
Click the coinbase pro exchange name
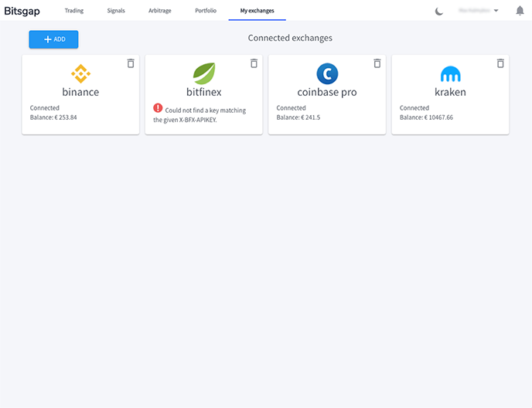click(327, 92)
